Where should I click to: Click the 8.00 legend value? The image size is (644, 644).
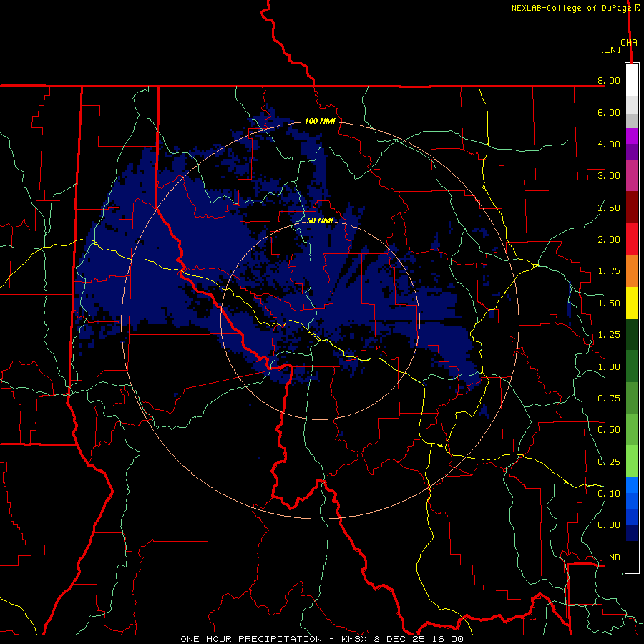(609, 80)
